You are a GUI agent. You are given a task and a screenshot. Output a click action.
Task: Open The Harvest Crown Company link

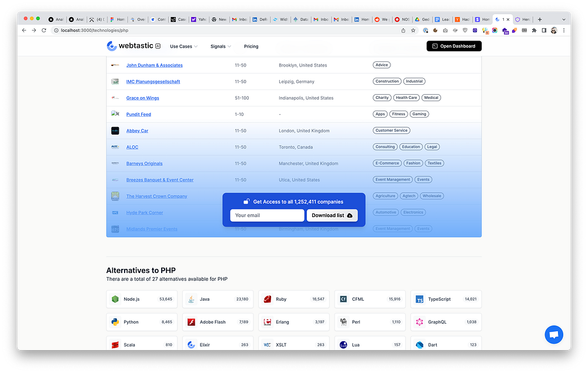point(156,197)
